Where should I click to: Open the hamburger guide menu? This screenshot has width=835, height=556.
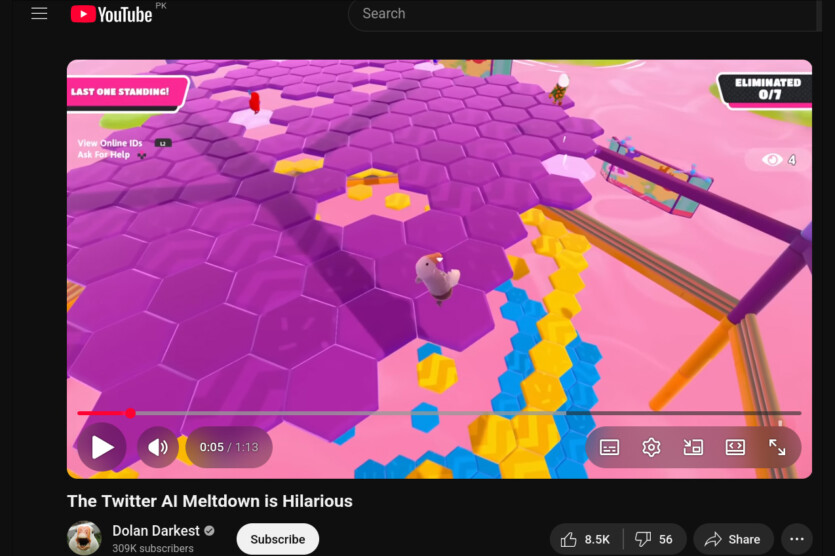[x=39, y=14]
